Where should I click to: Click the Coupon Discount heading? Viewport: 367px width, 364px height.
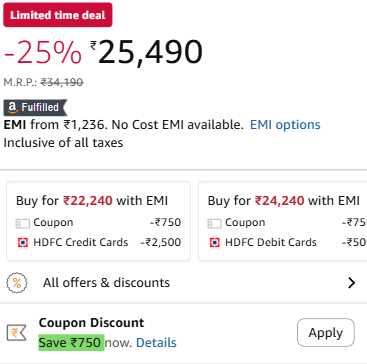[92, 323]
